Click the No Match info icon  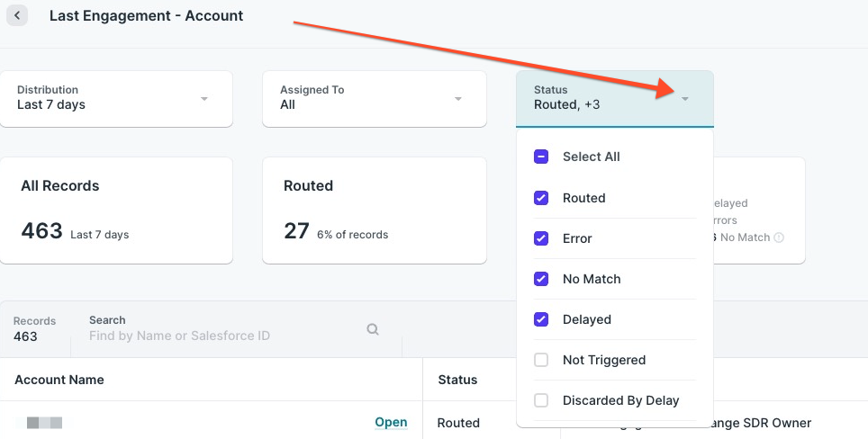(x=779, y=237)
